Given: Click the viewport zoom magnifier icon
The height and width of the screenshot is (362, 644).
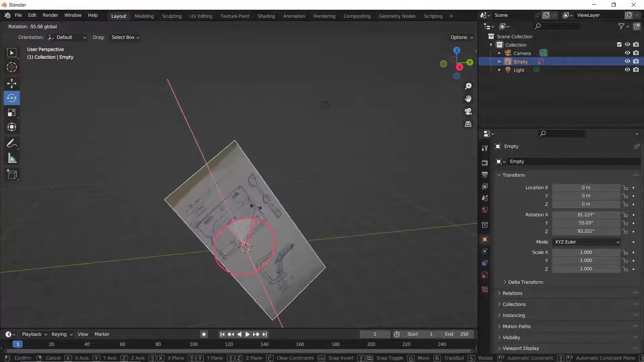Looking at the screenshot, I should pyautogui.click(x=468, y=86).
